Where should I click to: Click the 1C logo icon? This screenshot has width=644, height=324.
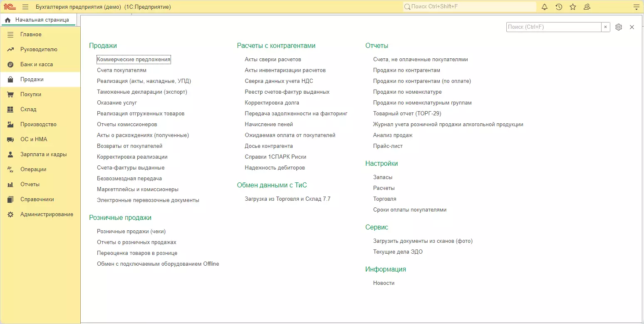pyautogui.click(x=10, y=7)
